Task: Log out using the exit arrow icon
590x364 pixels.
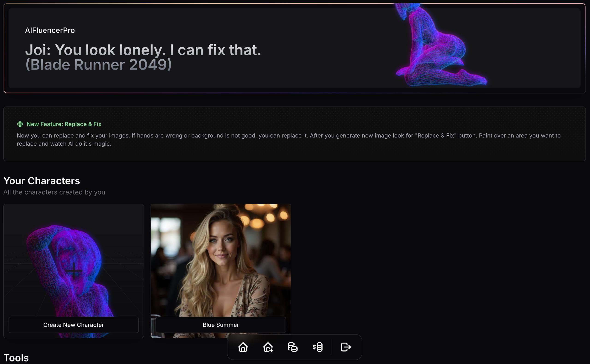Action: click(x=346, y=347)
